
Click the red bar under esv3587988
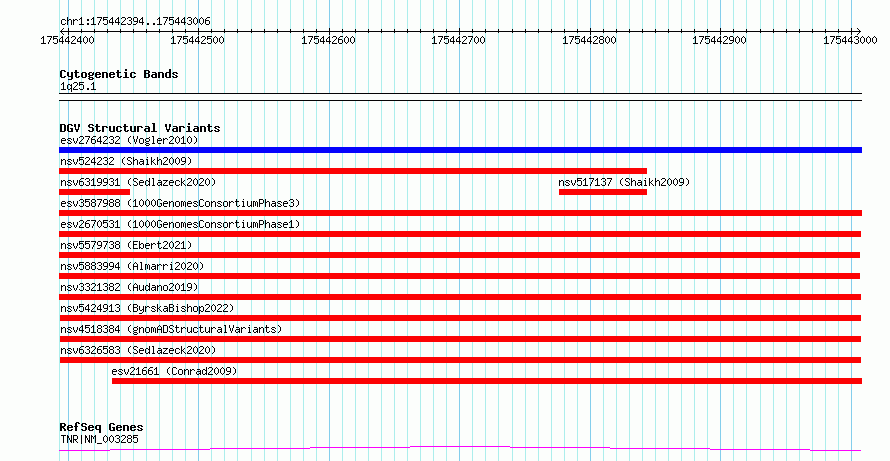pyautogui.click(x=460, y=213)
